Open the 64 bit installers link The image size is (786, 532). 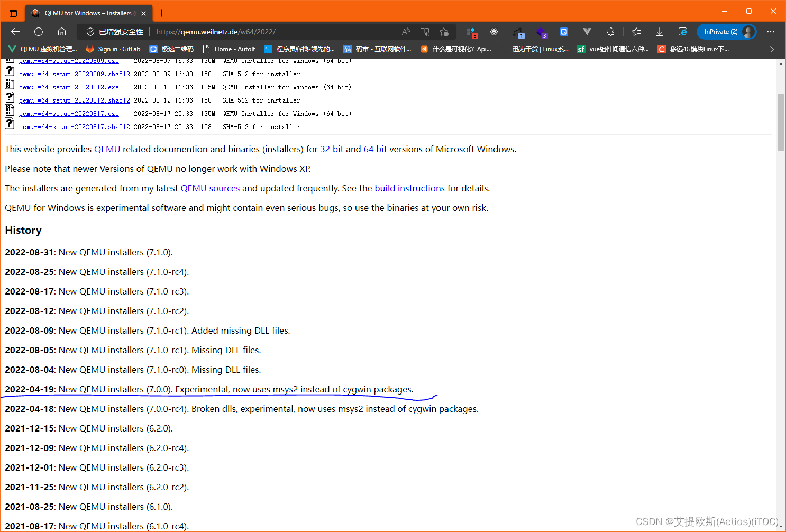pos(375,149)
